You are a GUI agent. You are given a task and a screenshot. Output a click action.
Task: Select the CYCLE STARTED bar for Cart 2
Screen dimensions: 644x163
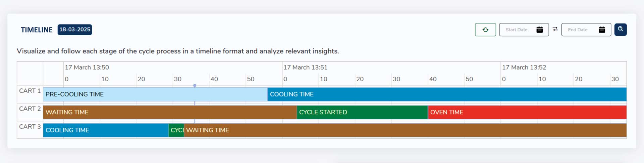point(362,112)
